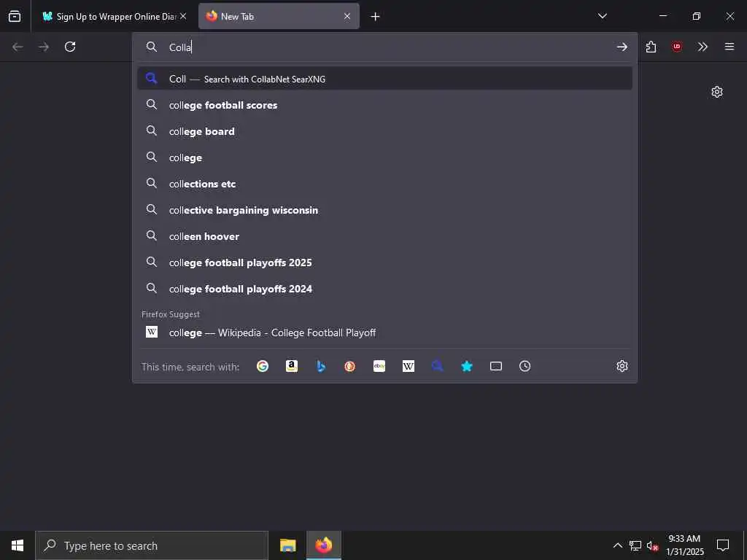Open the Extensions puzzle icon
The image size is (747, 560).
(651, 47)
